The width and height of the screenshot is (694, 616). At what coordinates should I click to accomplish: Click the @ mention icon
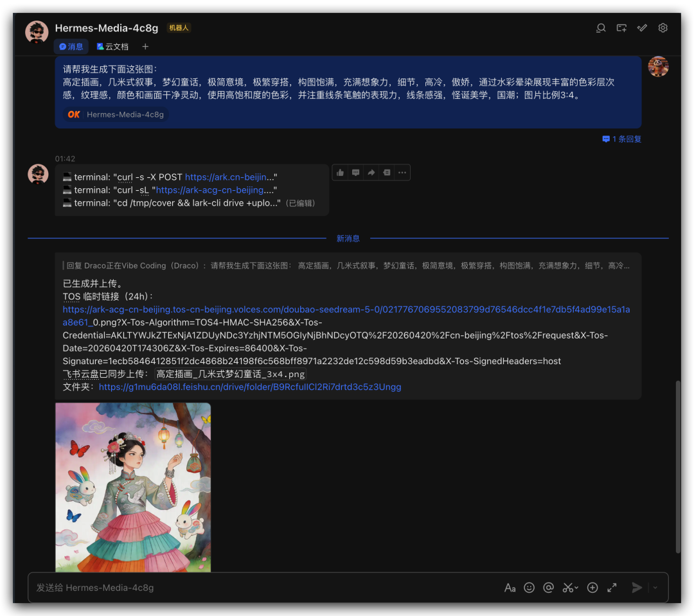tap(548, 588)
